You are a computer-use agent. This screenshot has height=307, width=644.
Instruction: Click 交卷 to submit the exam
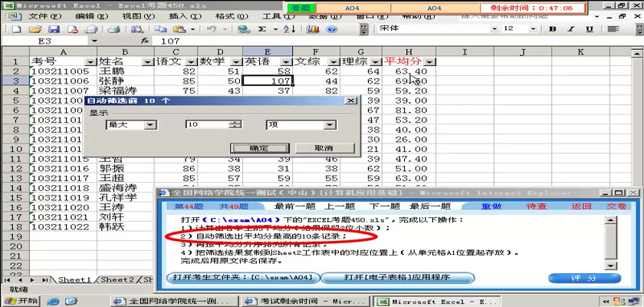tap(616, 206)
